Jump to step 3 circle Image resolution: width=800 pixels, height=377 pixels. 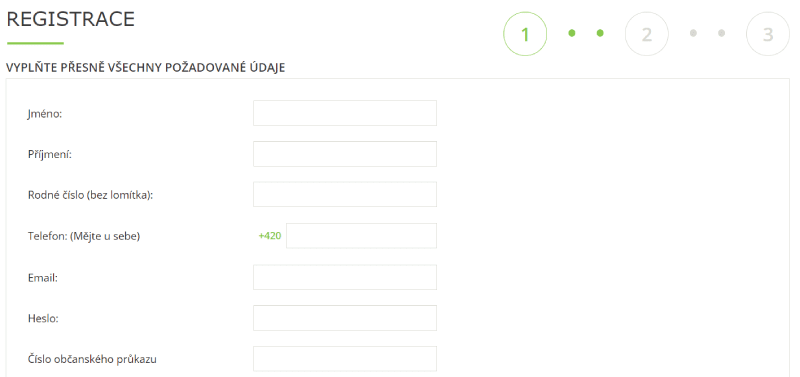(768, 34)
